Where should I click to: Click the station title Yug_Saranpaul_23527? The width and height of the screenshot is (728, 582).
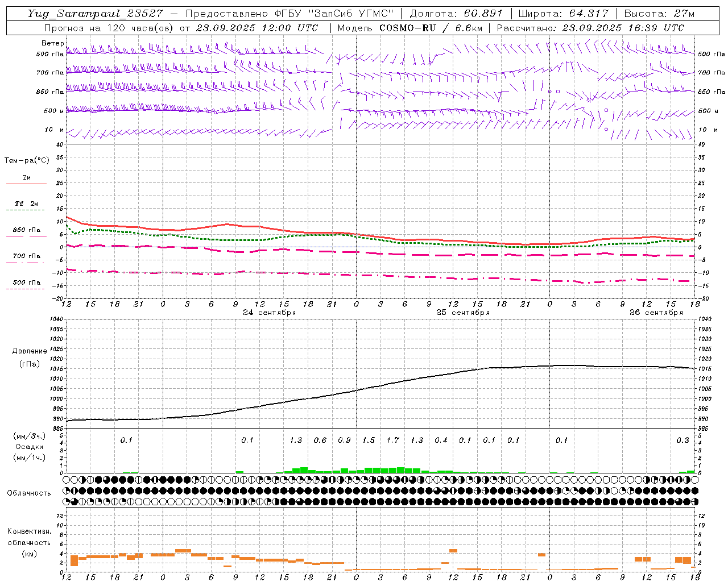click(x=96, y=14)
